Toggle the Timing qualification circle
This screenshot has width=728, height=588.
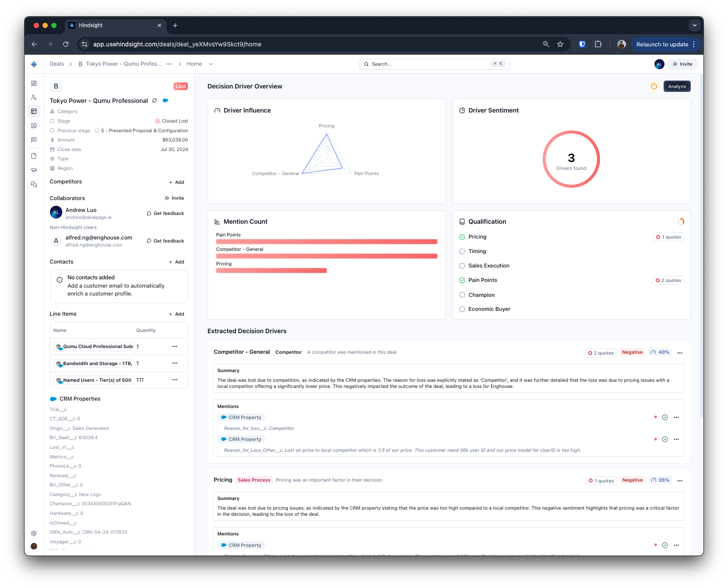462,251
